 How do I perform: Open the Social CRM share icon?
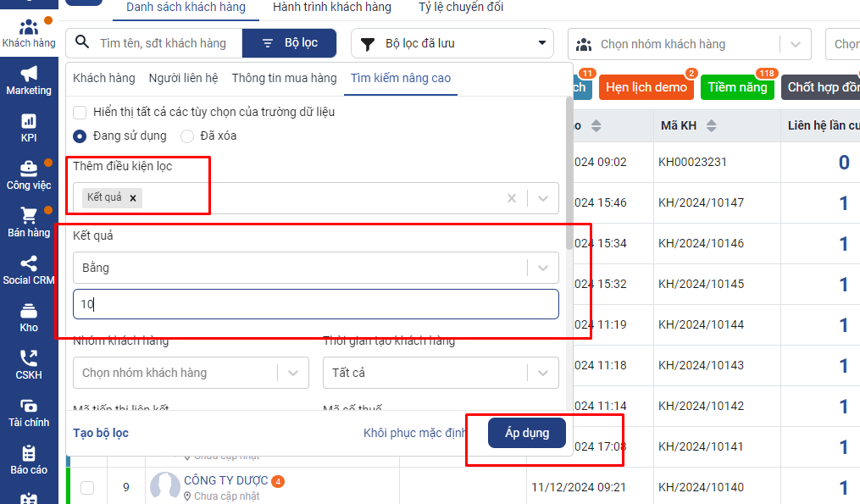click(x=29, y=270)
